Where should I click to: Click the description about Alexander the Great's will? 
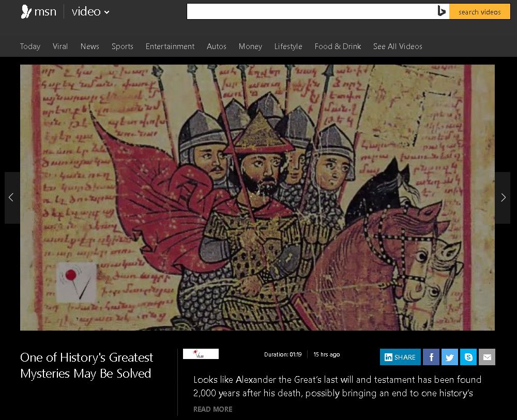click(x=337, y=386)
